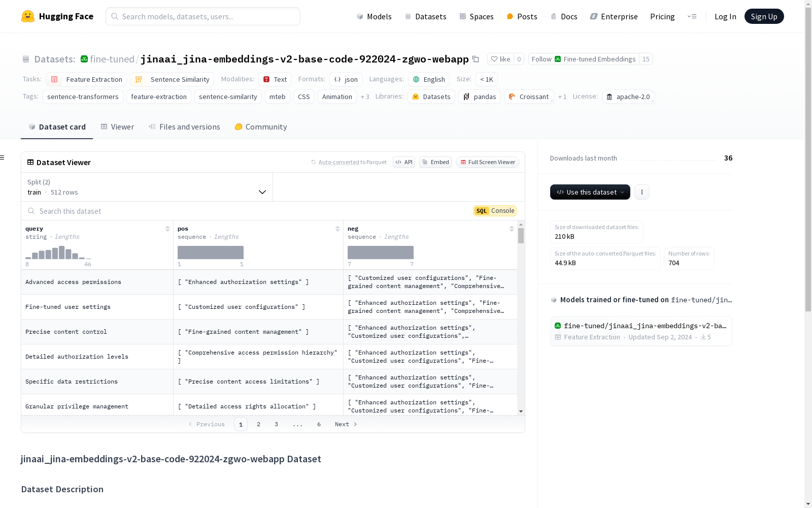Open the SQL Console

[495, 211]
